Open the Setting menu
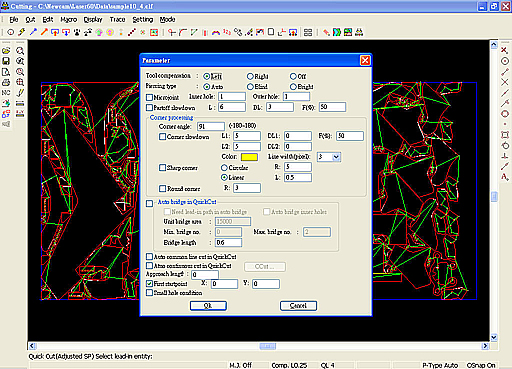Viewport: 512px width, 369px height. point(143,20)
